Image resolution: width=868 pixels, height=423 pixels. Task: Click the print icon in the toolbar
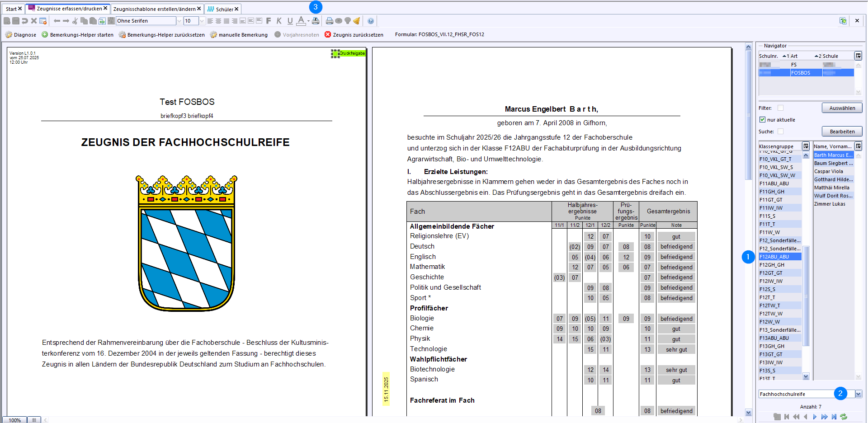[329, 21]
